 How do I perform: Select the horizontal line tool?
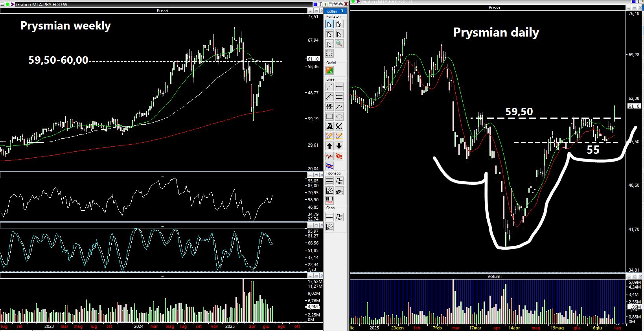coord(339,87)
